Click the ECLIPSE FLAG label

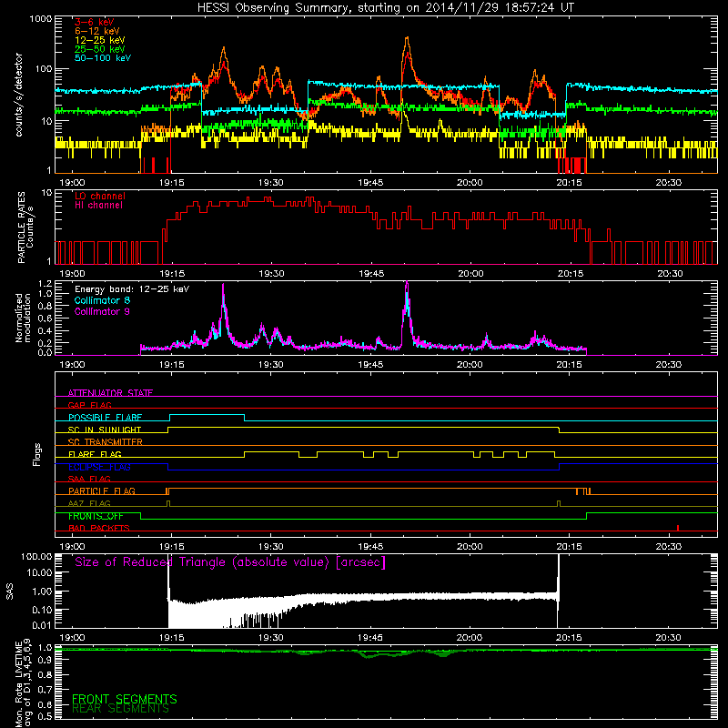coord(99,467)
